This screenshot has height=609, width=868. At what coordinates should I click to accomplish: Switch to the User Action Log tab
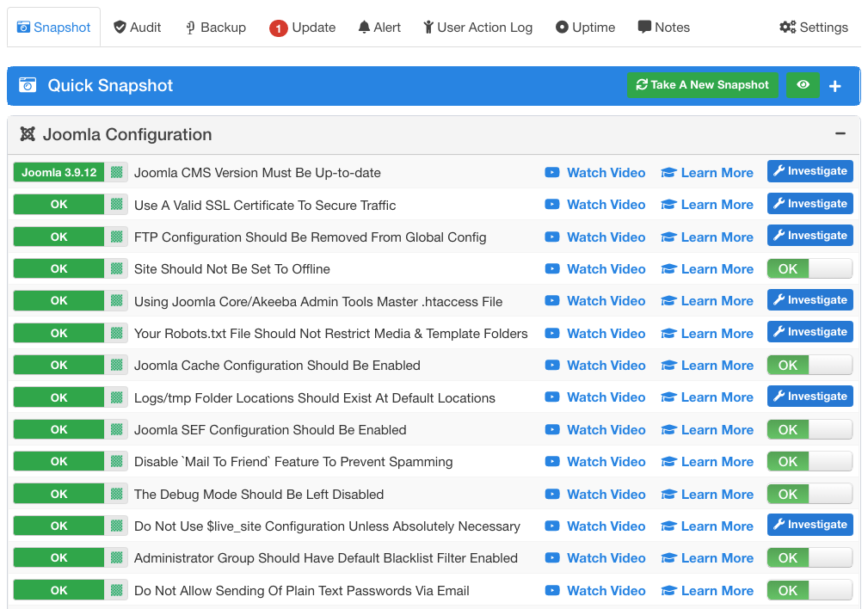(x=477, y=28)
